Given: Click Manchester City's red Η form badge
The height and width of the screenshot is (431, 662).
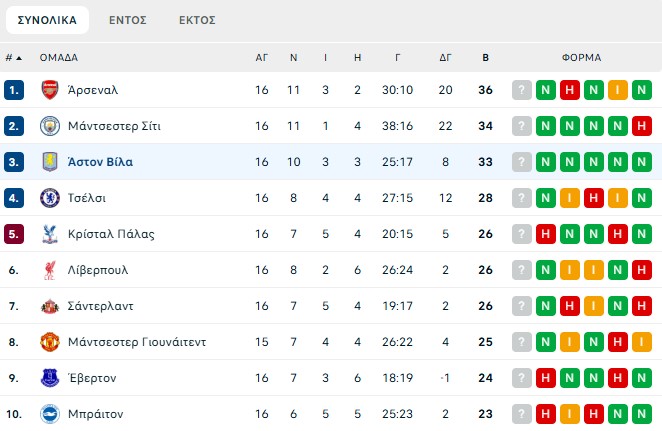Looking at the screenshot, I should [641, 126].
